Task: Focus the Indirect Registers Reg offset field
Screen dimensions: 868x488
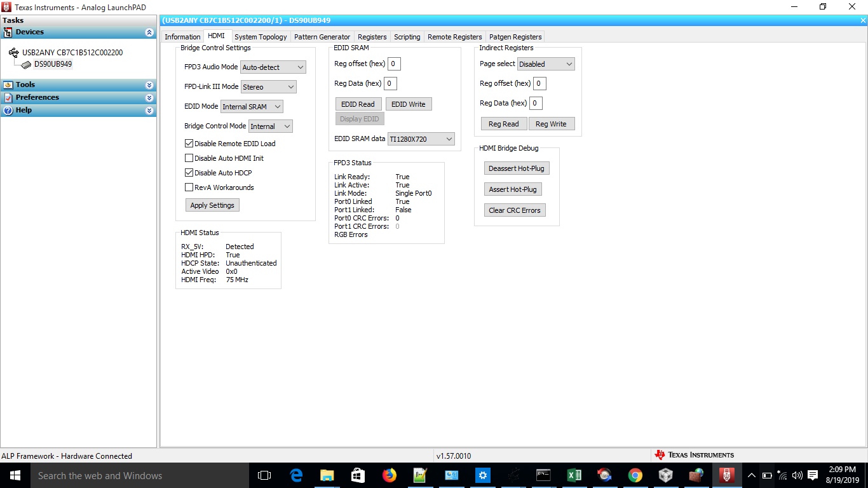Action: coord(539,83)
